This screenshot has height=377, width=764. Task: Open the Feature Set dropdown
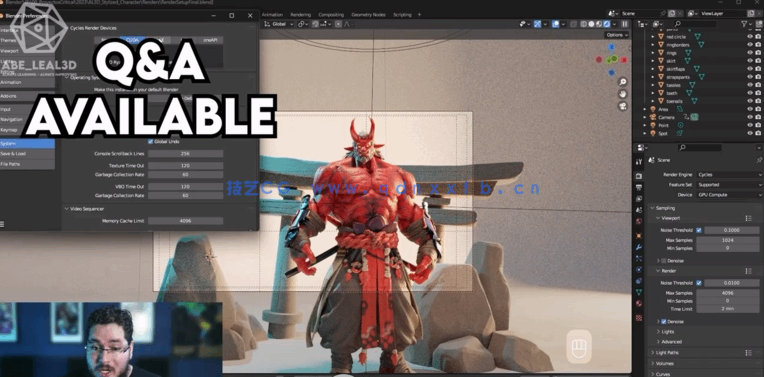(729, 185)
